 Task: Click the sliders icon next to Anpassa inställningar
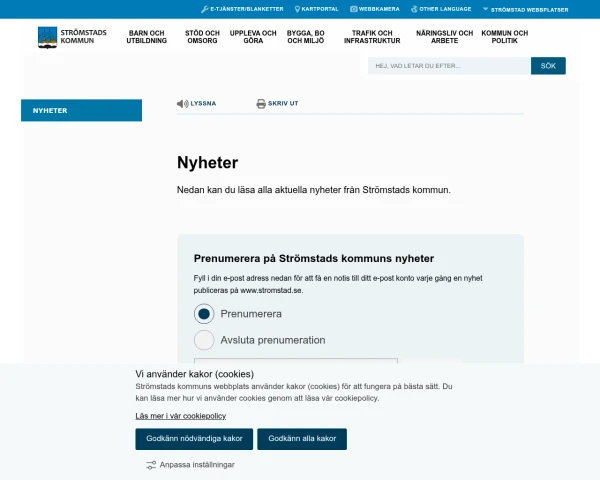pos(151,465)
